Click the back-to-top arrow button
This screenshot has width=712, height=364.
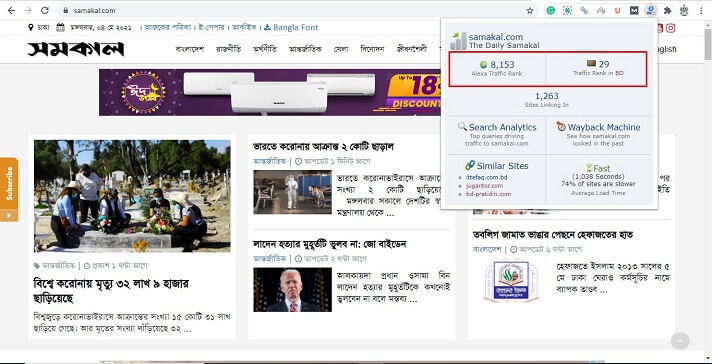[680, 340]
